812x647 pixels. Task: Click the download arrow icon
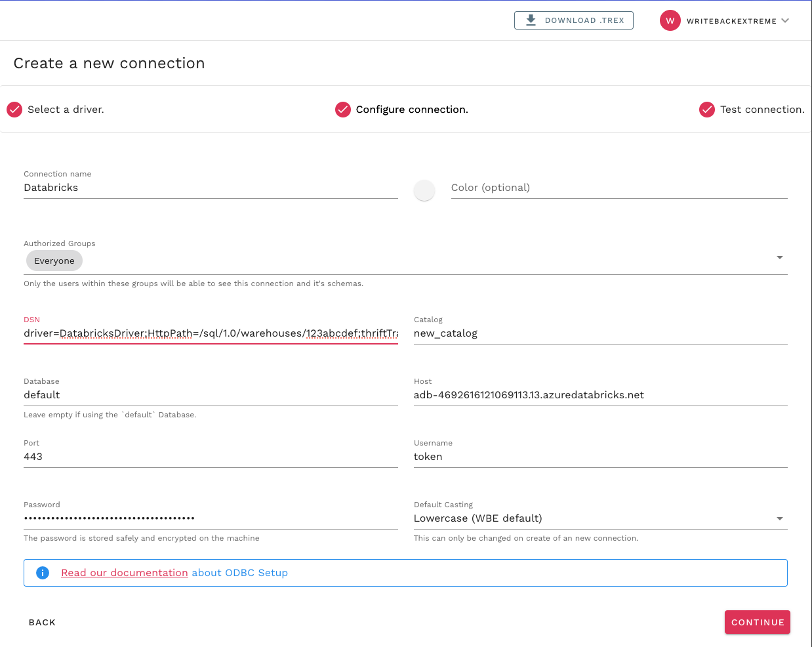pyautogui.click(x=531, y=20)
